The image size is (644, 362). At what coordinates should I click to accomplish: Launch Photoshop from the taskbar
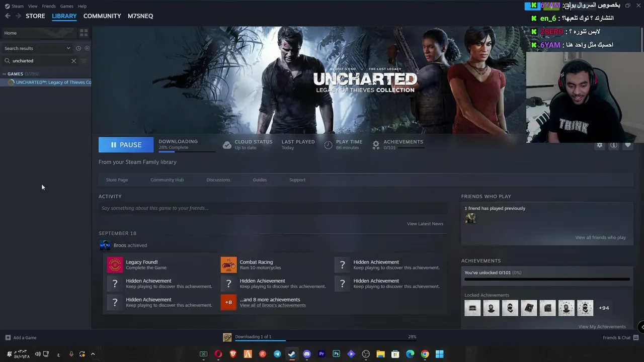click(336, 354)
